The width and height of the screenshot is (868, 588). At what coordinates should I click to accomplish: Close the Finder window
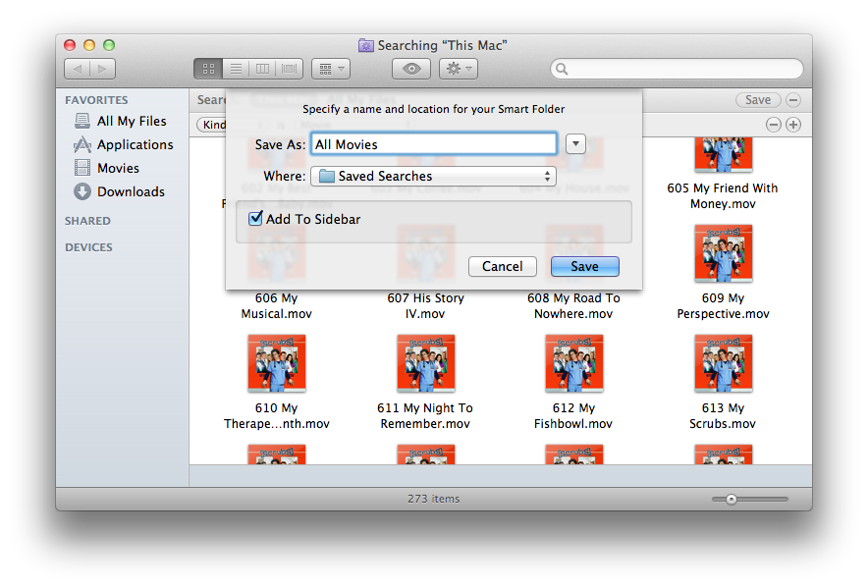pyautogui.click(x=70, y=45)
